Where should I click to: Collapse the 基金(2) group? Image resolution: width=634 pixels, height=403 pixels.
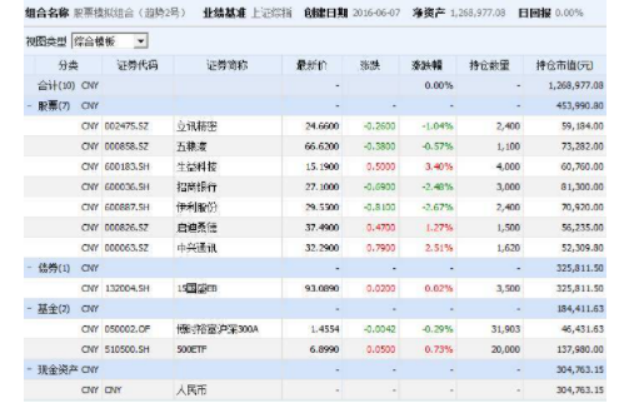pyautogui.click(x=30, y=309)
